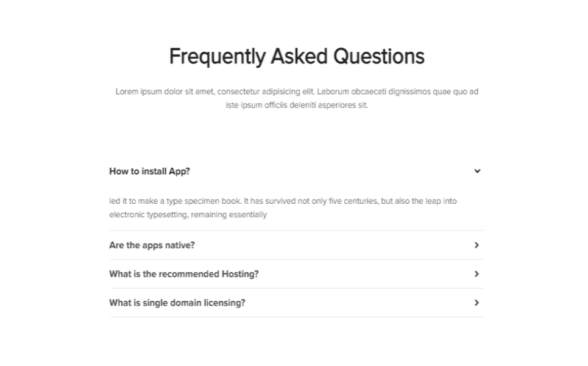Click the "Frequently Asked Questions" heading
The image size is (588, 366).
[x=296, y=57]
